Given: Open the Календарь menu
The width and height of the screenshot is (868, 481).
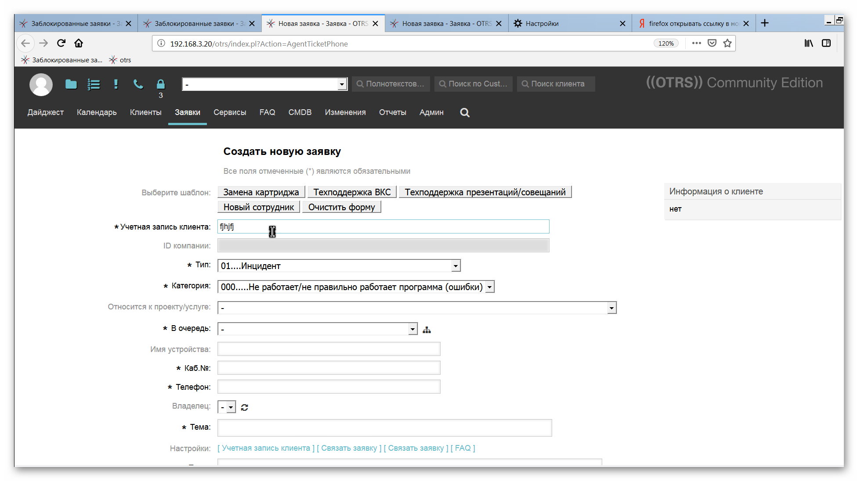Looking at the screenshot, I should (97, 112).
